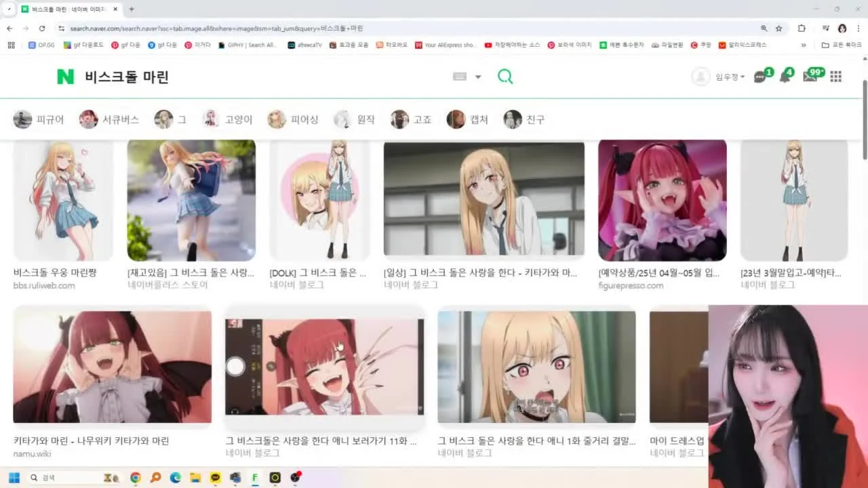Click the zoom magnifier icon in address bar

pyautogui.click(x=764, y=28)
